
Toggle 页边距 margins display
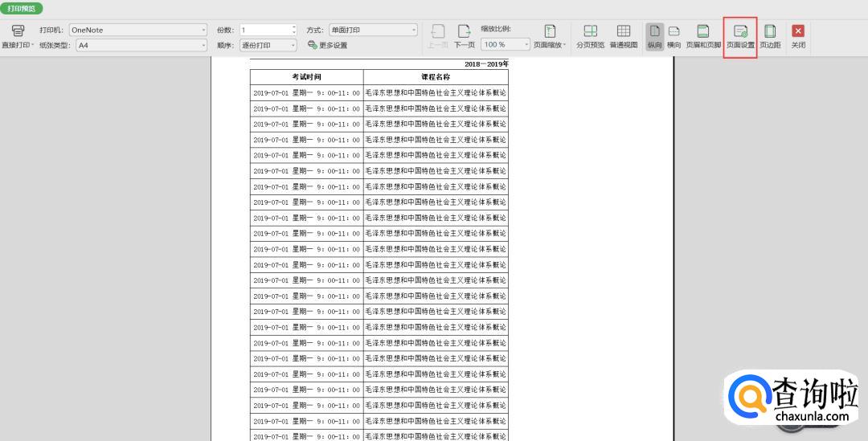(770, 36)
